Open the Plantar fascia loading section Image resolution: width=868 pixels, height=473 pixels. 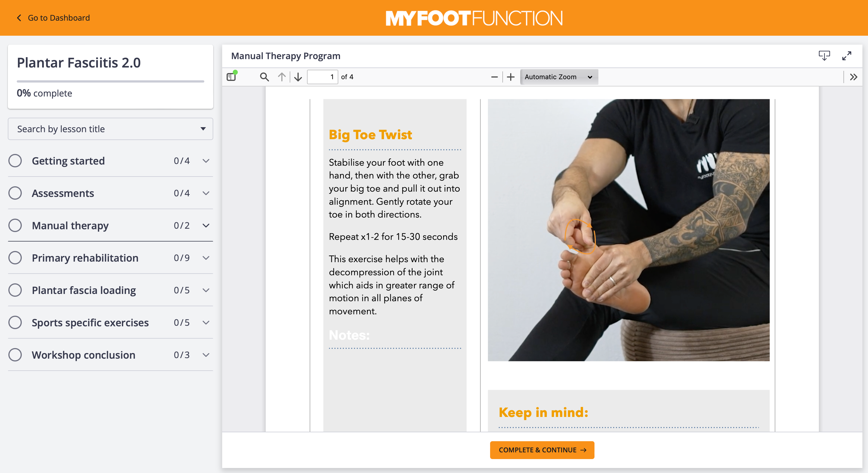pos(84,290)
